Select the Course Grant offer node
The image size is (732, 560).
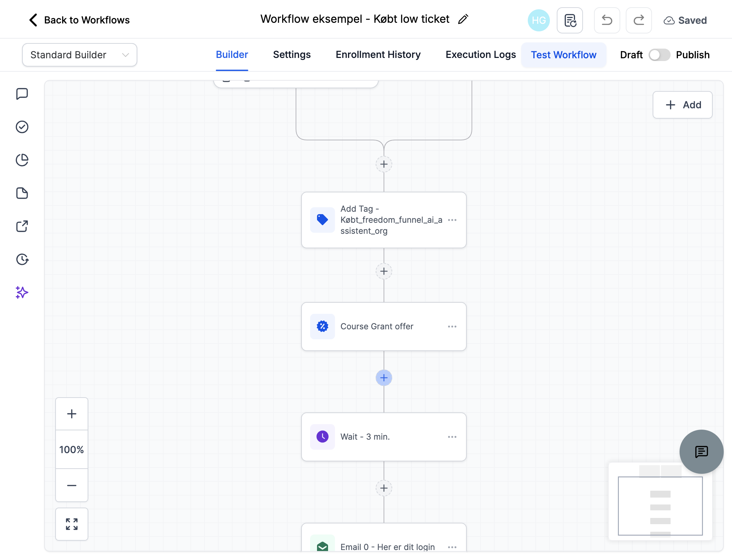pyautogui.click(x=384, y=327)
